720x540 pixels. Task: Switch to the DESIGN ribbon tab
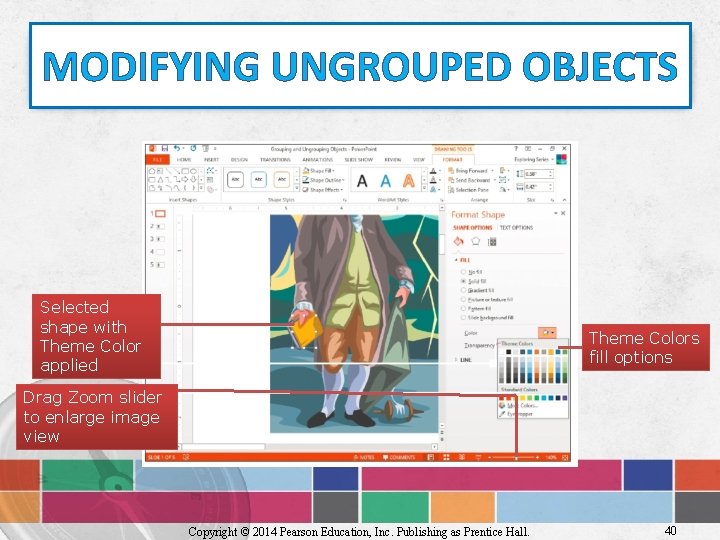pos(239,159)
